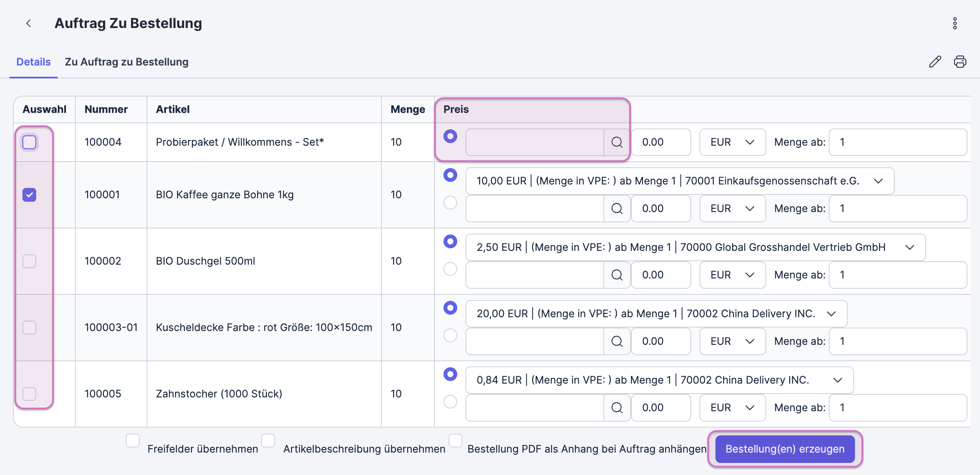Image resolution: width=980 pixels, height=475 pixels.
Task: Enable Freifelder übernehmen checkbox
Action: [133, 441]
